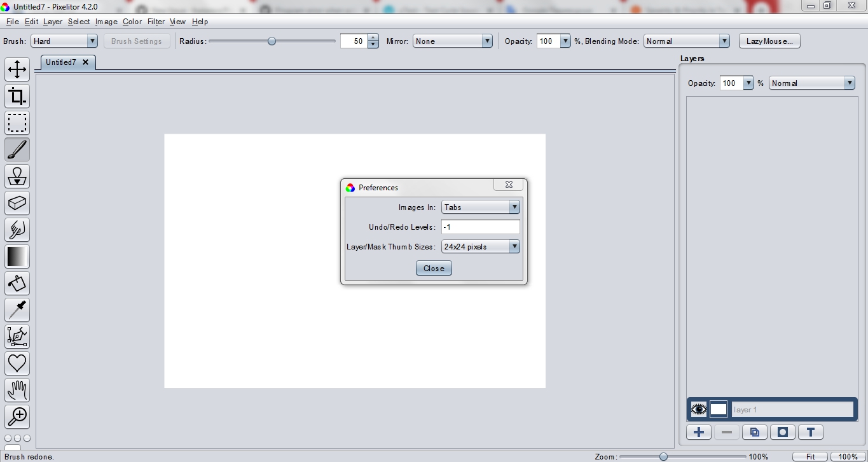868x462 pixels.
Task: Add a new text layer
Action: [x=811, y=432]
